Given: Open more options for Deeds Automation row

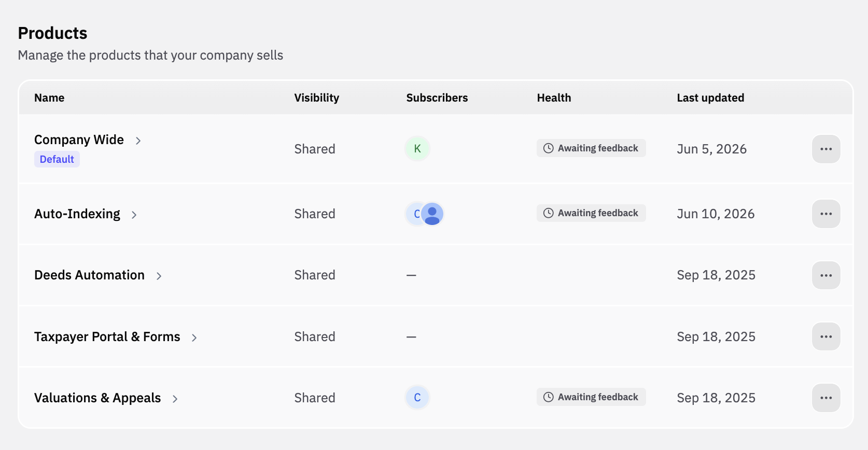Looking at the screenshot, I should [826, 275].
